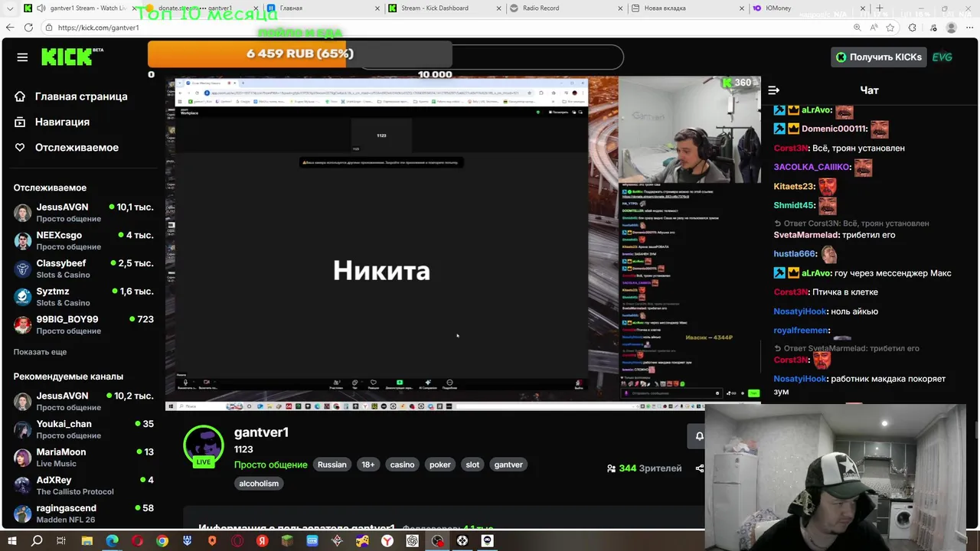The width and height of the screenshot is (980, 551).
Task: Open NEEXcsgo channel
Action: point(83,241)
